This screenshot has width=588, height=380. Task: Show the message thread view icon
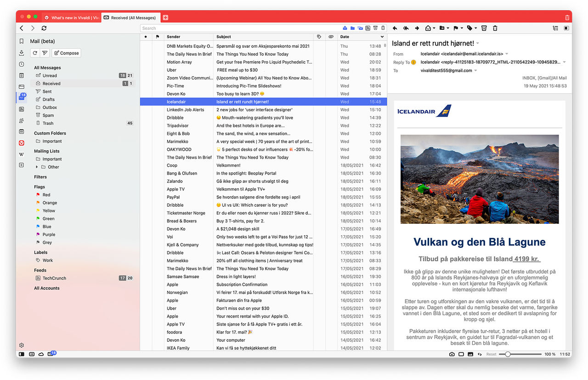click(x=555, y=28)
